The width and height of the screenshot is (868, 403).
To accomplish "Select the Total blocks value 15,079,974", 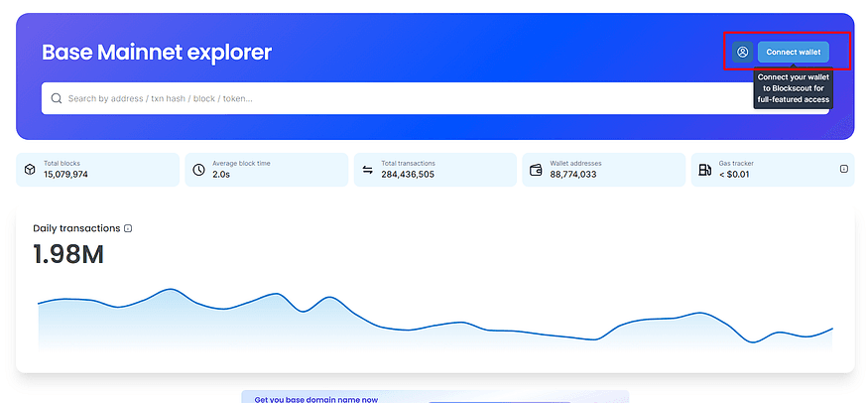I will 65,175.
